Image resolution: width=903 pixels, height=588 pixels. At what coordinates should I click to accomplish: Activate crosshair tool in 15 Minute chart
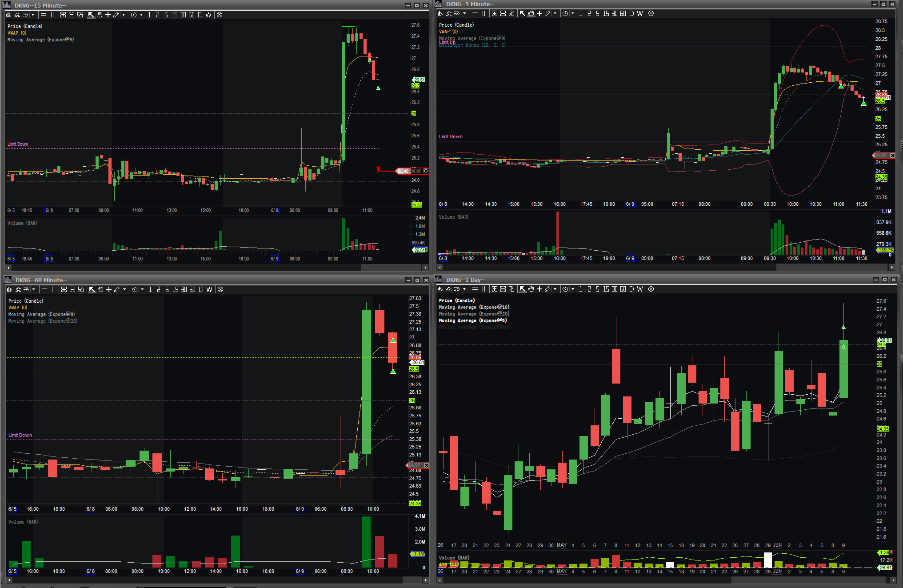coord(108,15)
